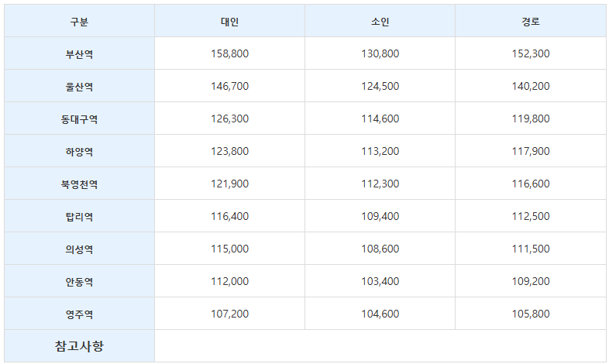Click the 참고사항 label cell
Screen dimensions: 609x364
79,346
